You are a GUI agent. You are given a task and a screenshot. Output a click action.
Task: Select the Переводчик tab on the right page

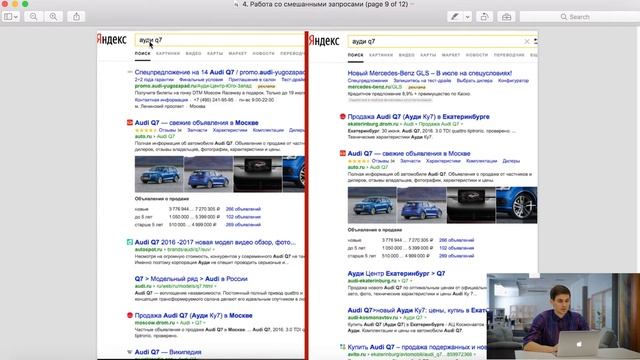[509, 55]
